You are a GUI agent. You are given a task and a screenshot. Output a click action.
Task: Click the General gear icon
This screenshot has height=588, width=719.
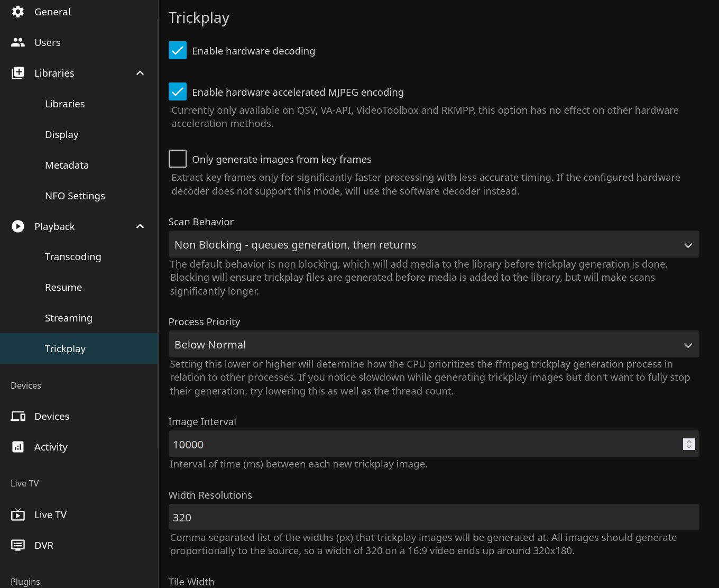pyautogui.click(x=18, y=12)
